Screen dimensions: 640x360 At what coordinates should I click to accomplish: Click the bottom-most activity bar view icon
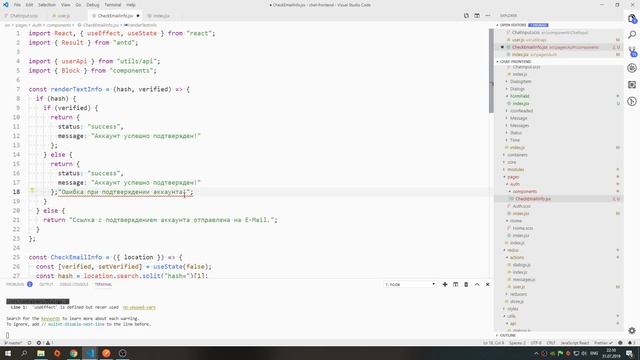(x=632, y=101)
